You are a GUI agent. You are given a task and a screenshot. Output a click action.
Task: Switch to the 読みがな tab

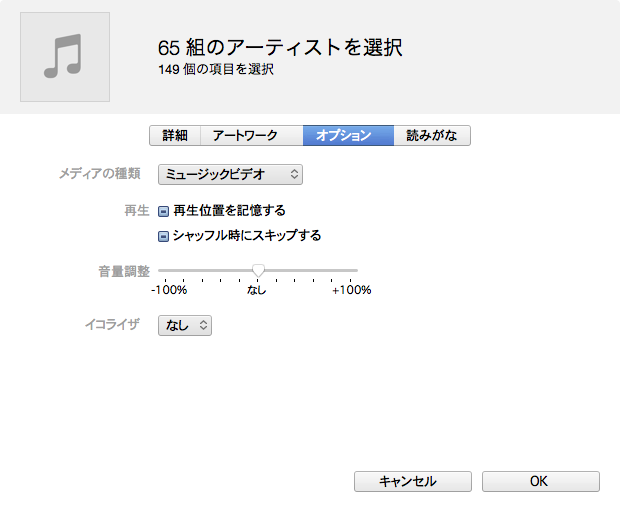432,136
